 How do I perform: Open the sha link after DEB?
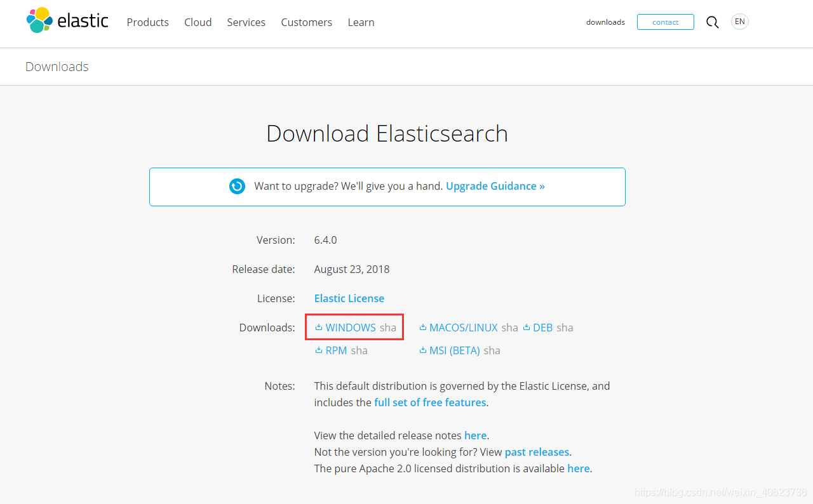pyautogui.click(x=565, y=328)
